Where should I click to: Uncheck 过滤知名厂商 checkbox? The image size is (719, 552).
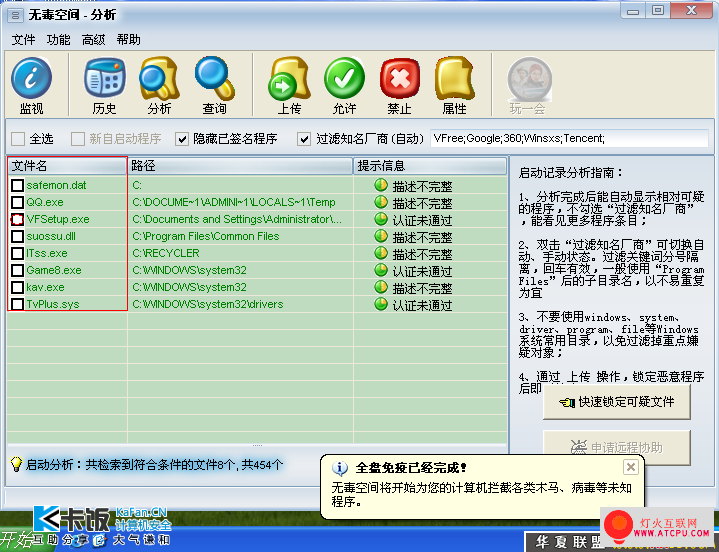click(304, 138)
